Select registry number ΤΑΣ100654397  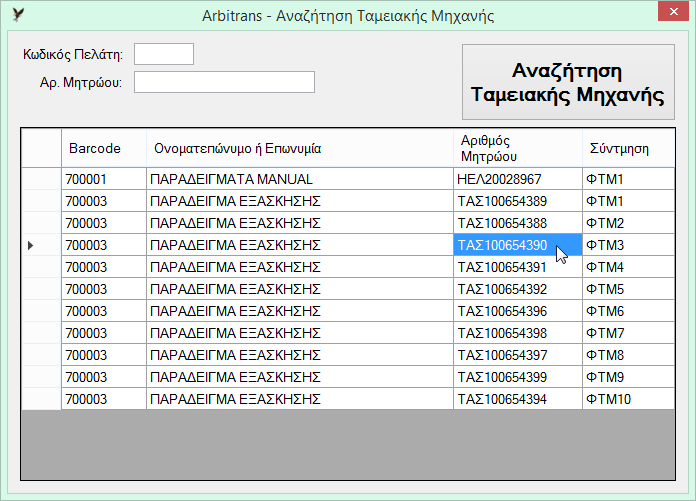pos(518,355)
